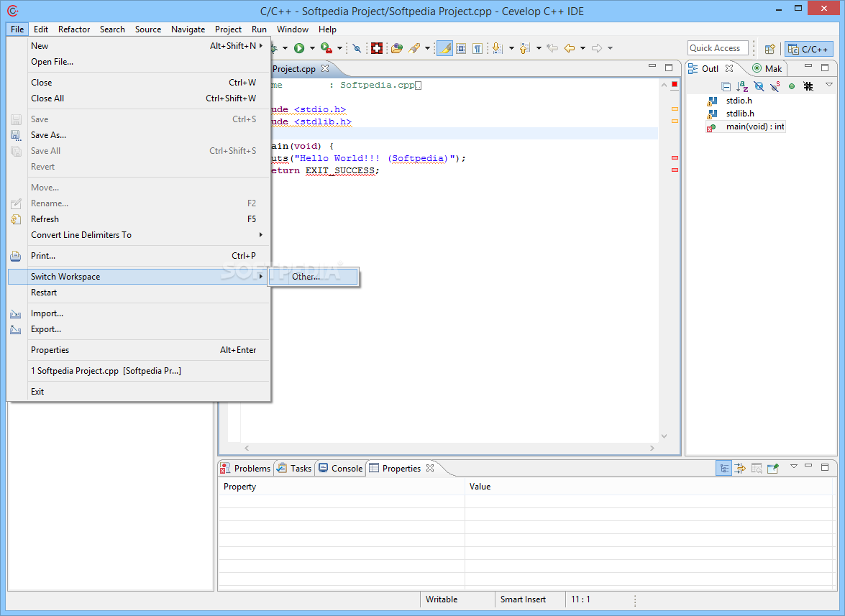Click the Previous Annotation icon
Image resolution: width=845 pixels, height=616 pixels.
tap(525, 48)
